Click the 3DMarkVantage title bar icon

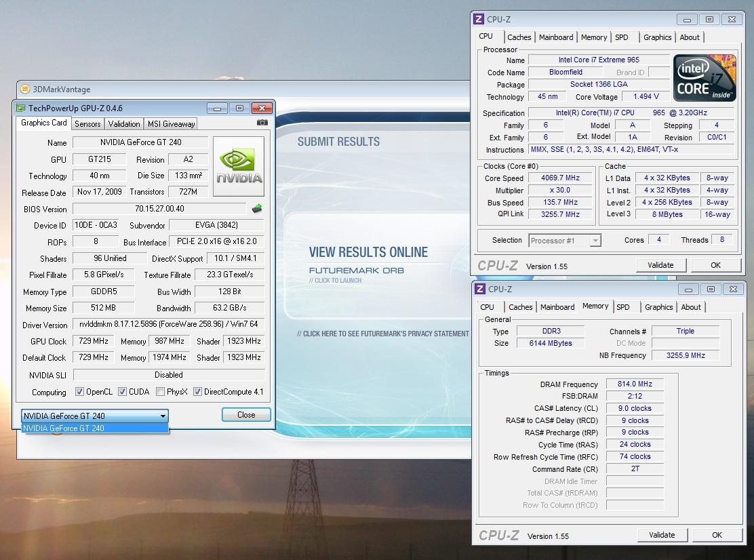click(25, 89)
